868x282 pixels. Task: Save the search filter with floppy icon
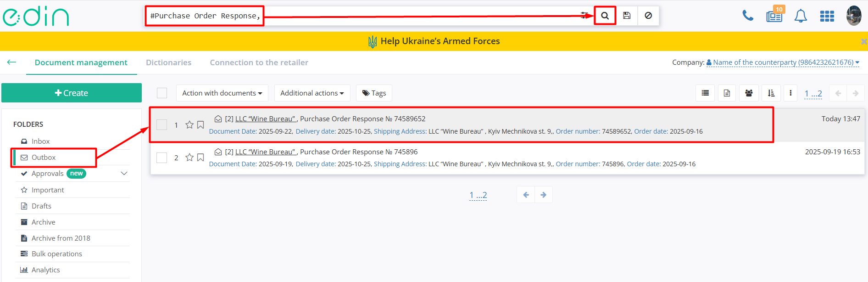point(627,16)
